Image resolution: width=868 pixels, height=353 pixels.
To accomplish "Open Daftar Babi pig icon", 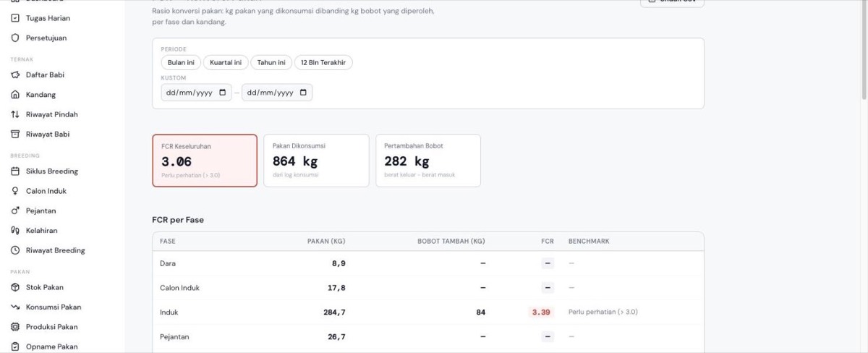I will [x=14, y=75].
